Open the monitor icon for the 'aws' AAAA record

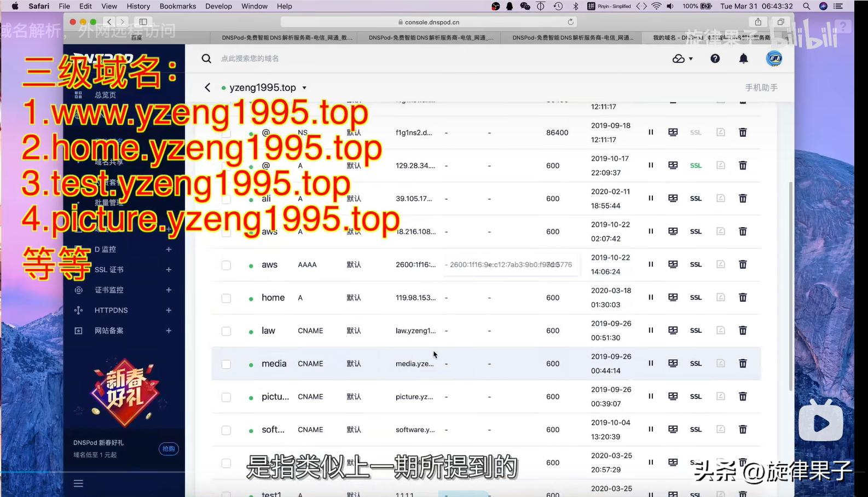(673, 264)
